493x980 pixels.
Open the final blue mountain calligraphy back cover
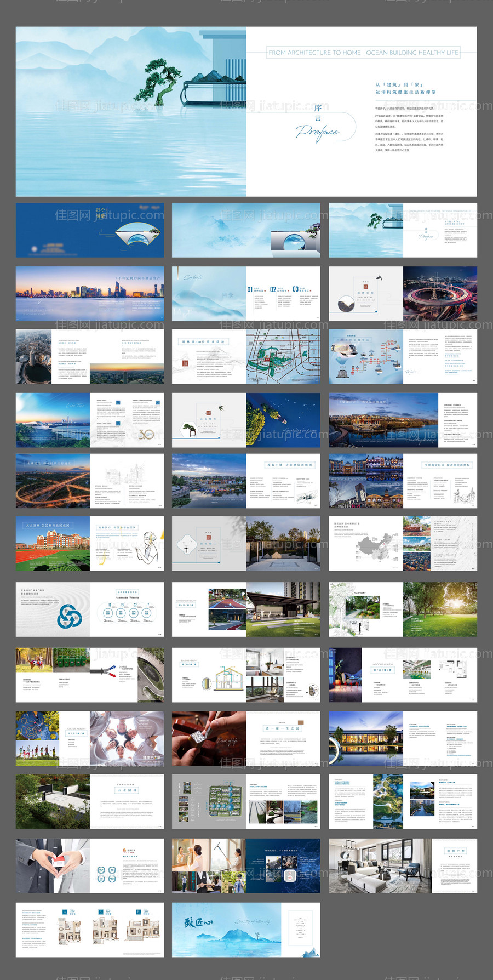coord(246,930)
